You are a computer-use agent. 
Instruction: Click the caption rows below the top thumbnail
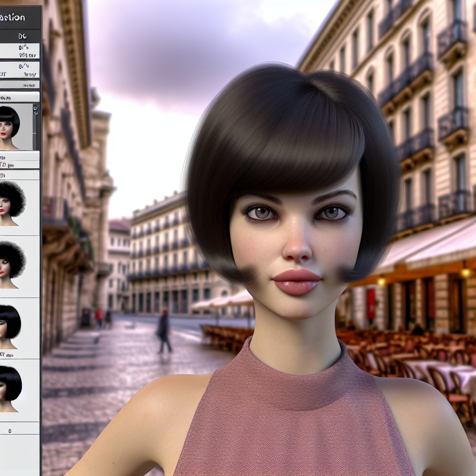pos(20,161)
